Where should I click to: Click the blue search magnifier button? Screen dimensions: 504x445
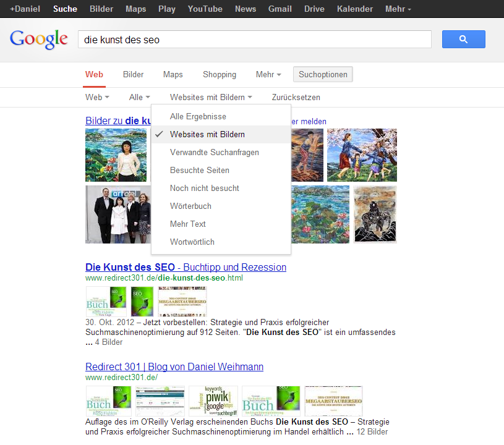point(464,39)
